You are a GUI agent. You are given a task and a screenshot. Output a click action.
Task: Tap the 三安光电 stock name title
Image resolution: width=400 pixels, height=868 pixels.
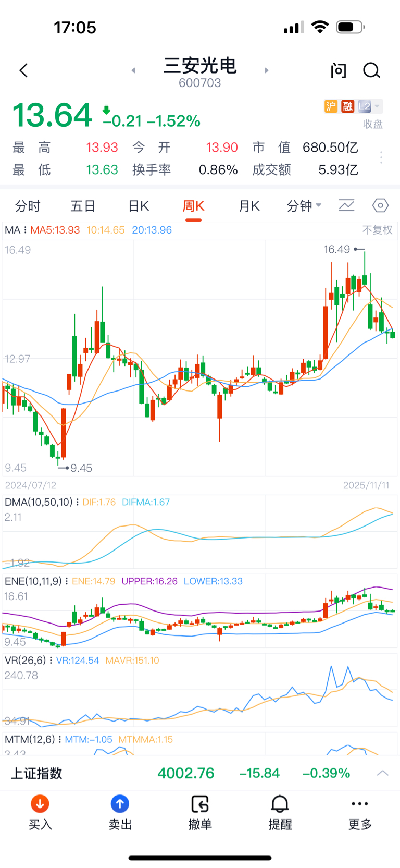point(200,66)
